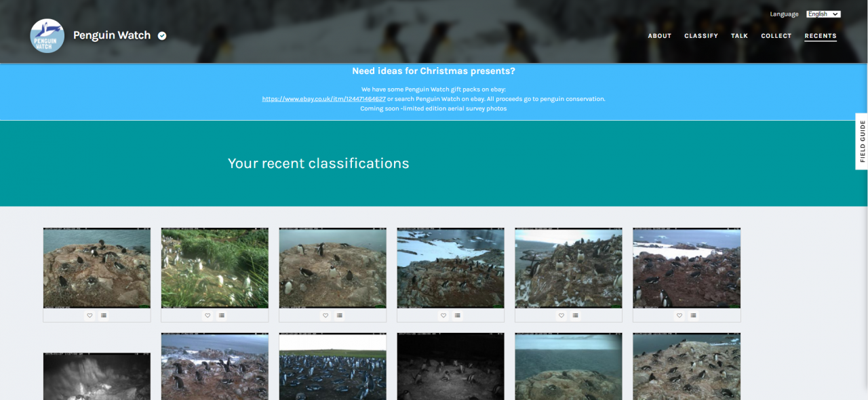Open the dark nighttime penguin photo
Screen dimensions: 868x400
click(451, 367)
